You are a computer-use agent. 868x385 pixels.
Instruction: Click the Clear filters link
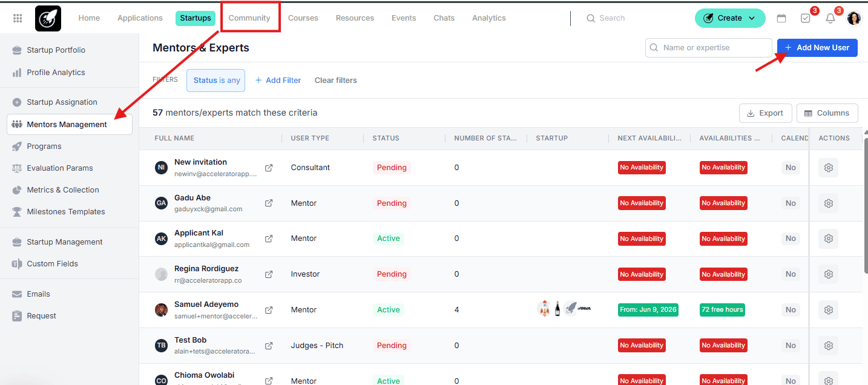tap(336, 81)
